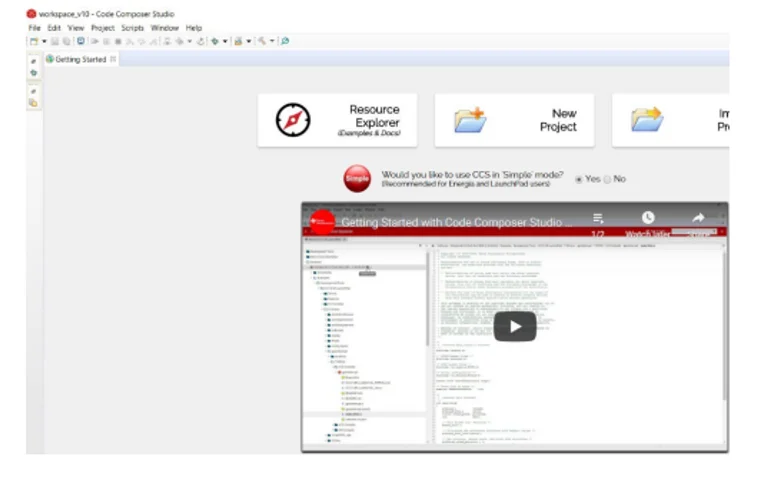This screenshot has height=480, width=765.
Task: Click the yellow folder icon in left sidebar
Action: (x=33, y=103)
